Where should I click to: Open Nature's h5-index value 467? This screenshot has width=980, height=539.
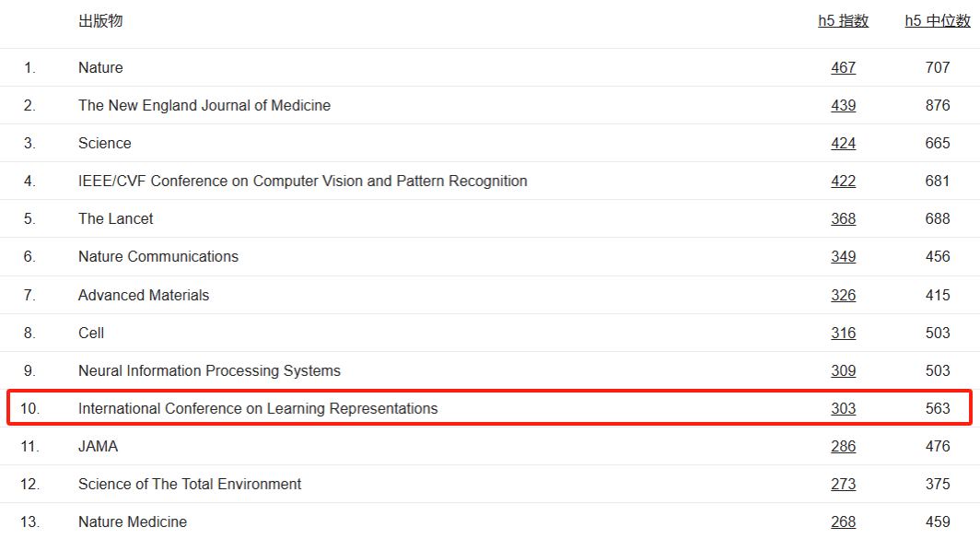point(843,67)
